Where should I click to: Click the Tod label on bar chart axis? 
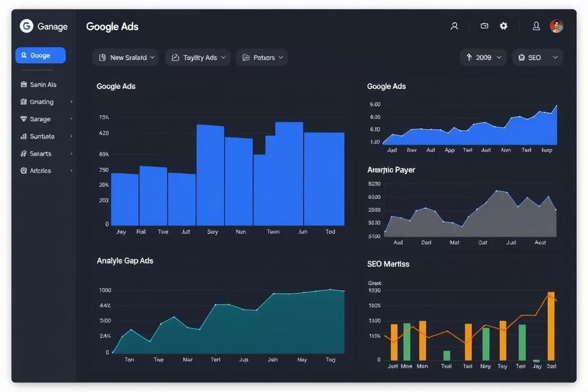(331, 232)
